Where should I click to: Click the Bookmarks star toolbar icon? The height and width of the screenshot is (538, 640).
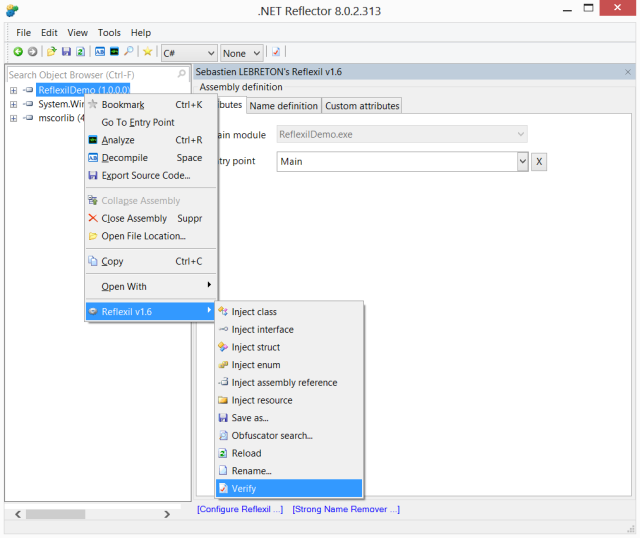[147, 52]
